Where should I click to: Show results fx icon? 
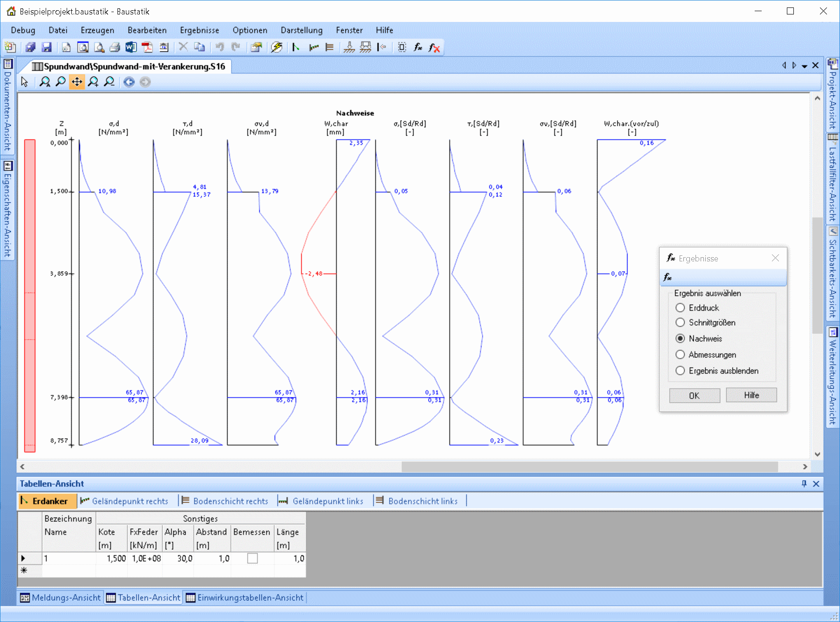click(x=418, y=47)
